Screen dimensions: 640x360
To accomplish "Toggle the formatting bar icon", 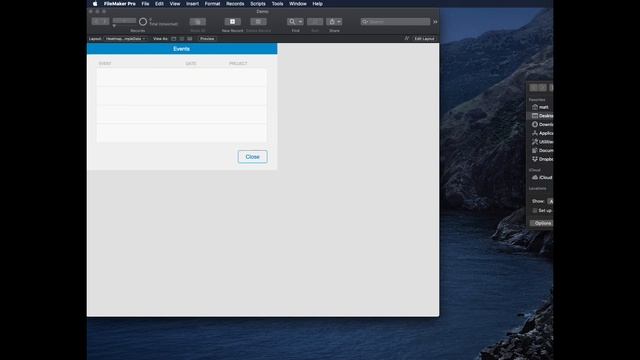I will [407, 38].
